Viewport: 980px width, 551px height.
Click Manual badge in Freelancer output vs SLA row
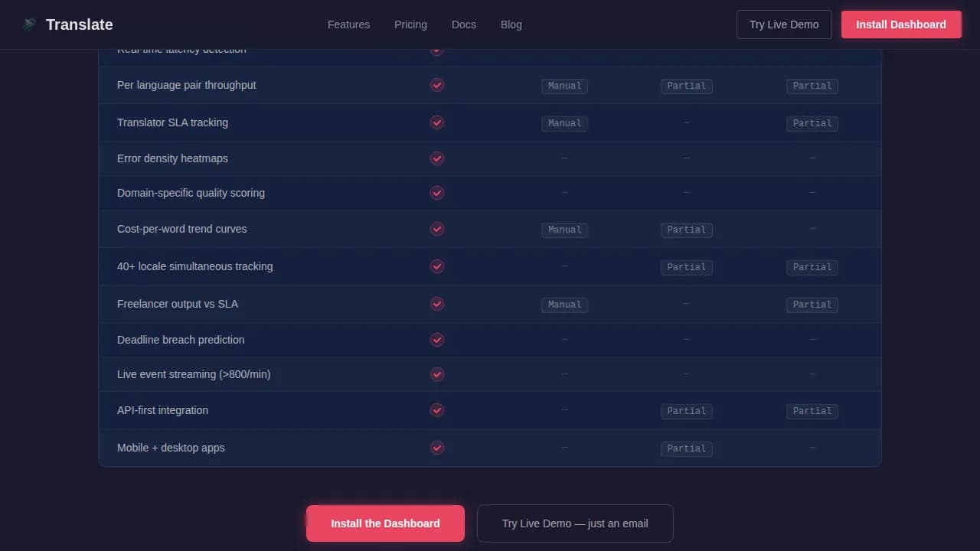coord(565,305)
